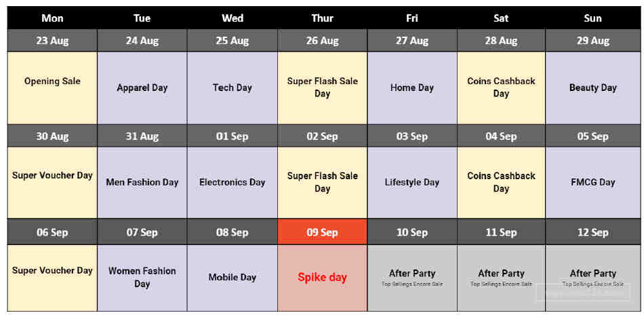The width and height of the screenshot is (644, 315).
Task: Click the After Party cell on 12 Sep
Action: click(592, 278)
